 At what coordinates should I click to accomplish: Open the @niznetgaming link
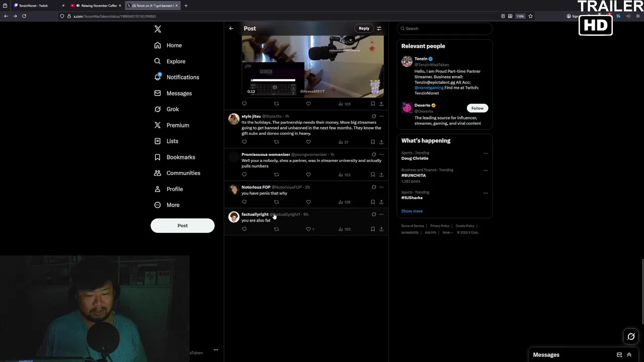(429, 87)
